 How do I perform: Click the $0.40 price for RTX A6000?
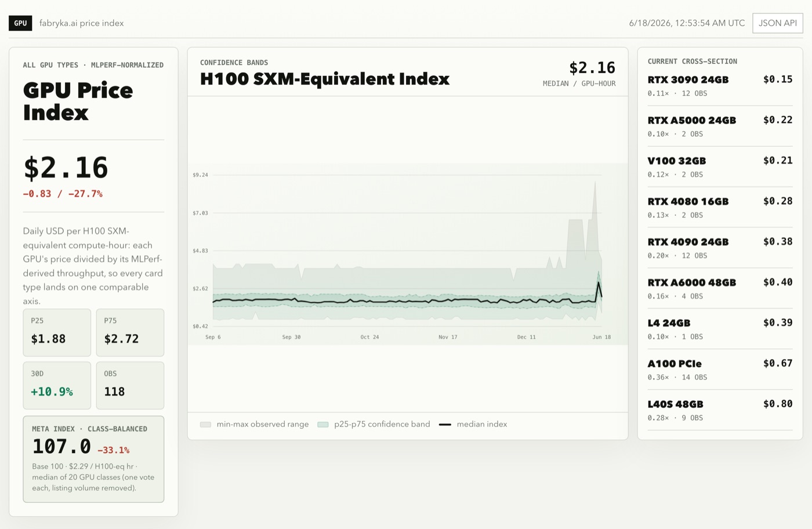point(778,282)
